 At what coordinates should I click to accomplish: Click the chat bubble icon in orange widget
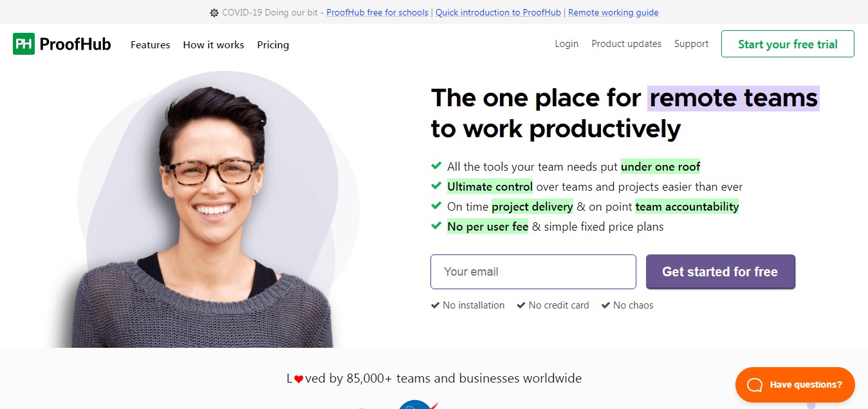tap(754, 385)
